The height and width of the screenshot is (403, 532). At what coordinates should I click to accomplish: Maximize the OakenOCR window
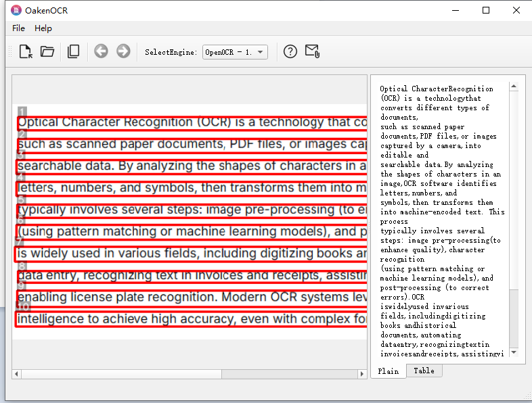[x=486, y=10]
